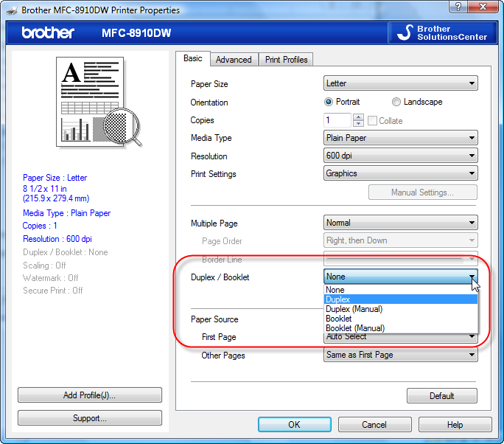Click the 'Media Type : Plain Paper' summary

[67, 213]
